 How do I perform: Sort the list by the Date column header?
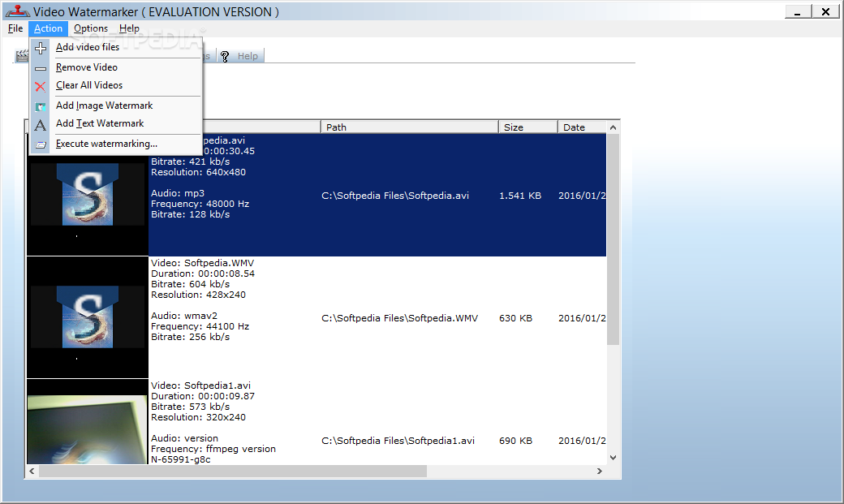tap(582, 127)
